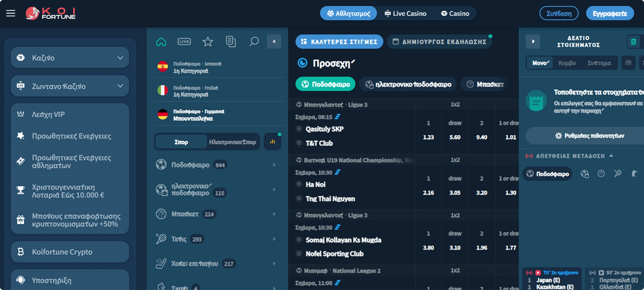Click the statistics bar chart icon

(x=272, y=142)
